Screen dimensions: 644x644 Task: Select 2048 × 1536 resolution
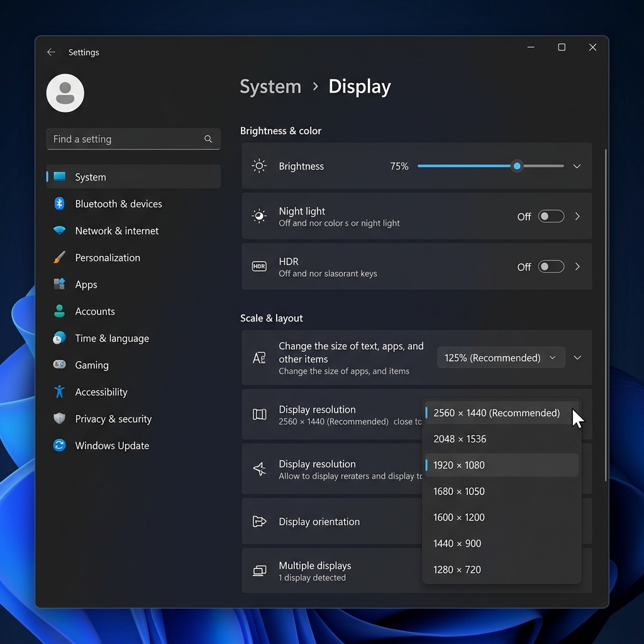point(502,439)
